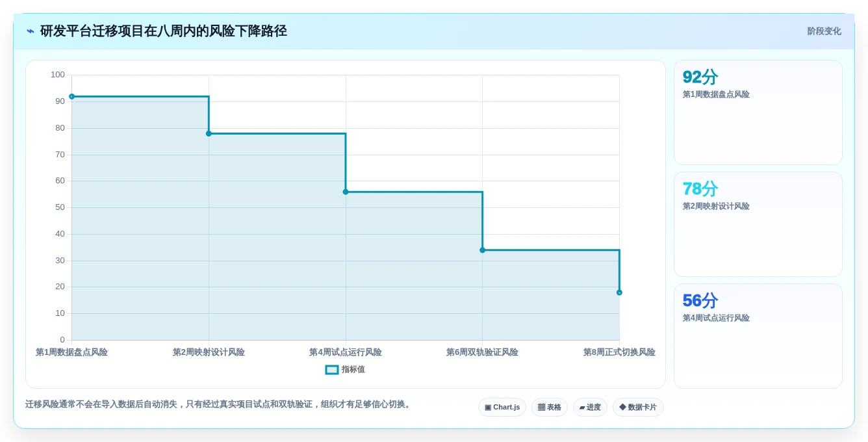Click the y-axis value 100
The height and width of the screenshot is (442, 868).
[x=58, y=75]
